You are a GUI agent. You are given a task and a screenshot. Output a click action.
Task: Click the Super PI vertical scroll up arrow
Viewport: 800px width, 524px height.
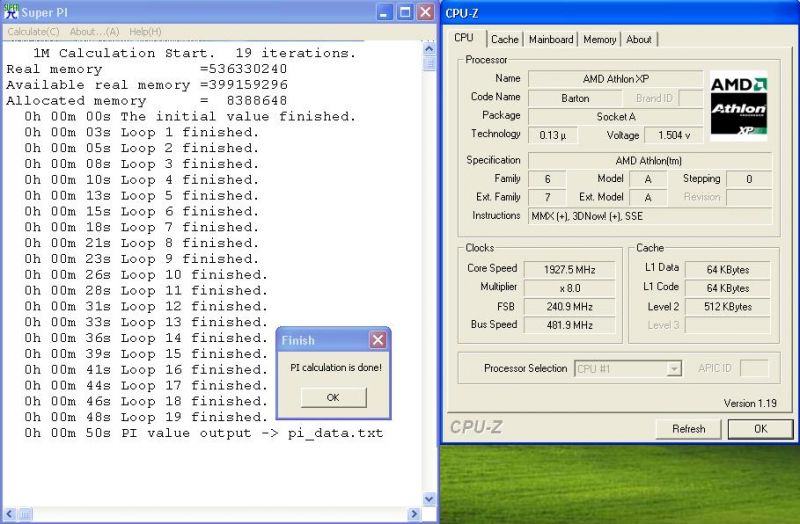pyautogui.click(x=429, y=49)
